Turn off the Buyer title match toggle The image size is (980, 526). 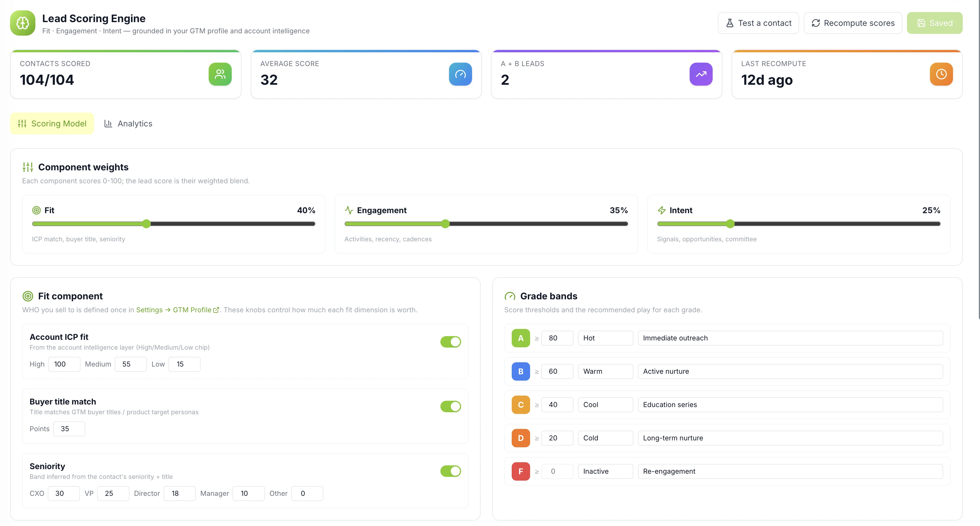point(450,406)
